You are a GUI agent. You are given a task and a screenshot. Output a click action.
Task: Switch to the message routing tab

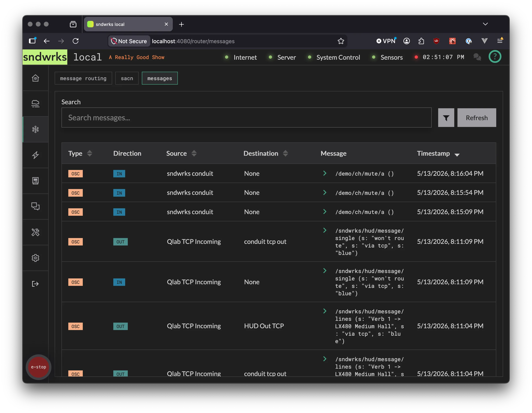(83, 78)
